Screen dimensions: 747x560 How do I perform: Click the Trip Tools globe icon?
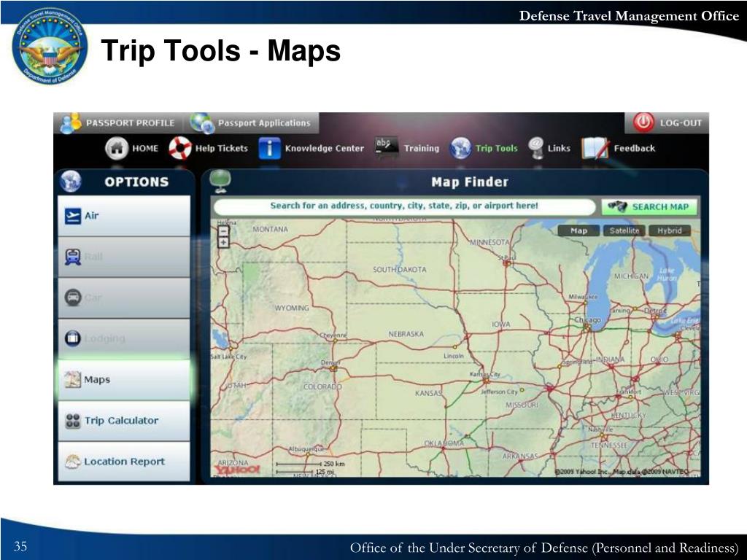pos(461,148)
